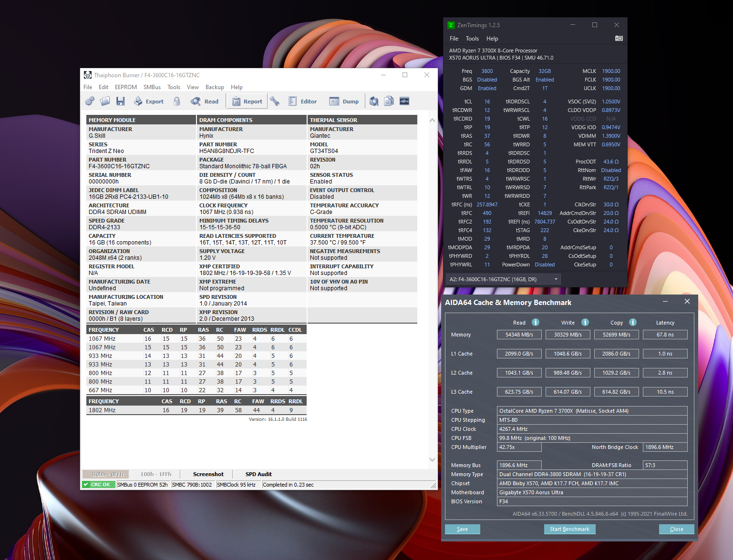This screenshot has width=733, height=560.
Task: Click the L1 Cache Read 2099.0 GB/s result
Action: tap(519, 354)
